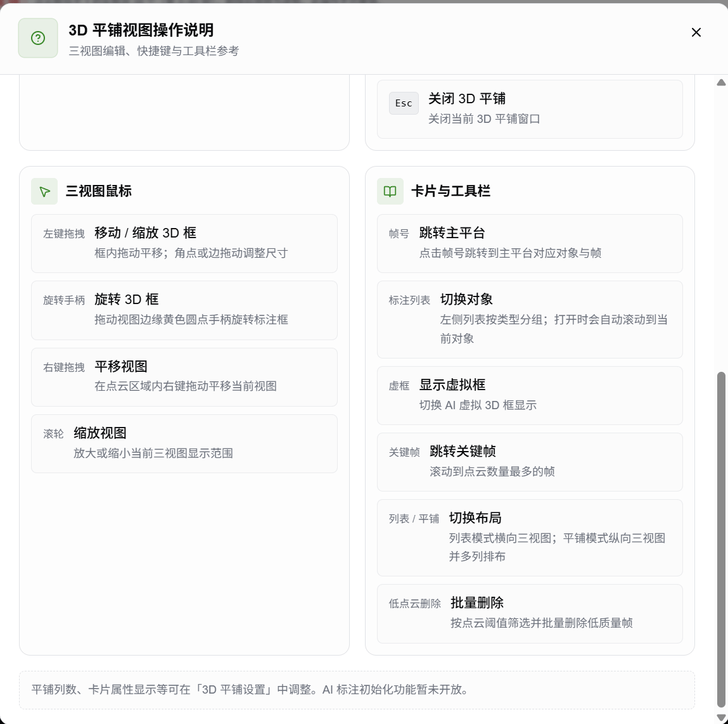This screenshot has width=728, height=724.
Task: Select the 关闭 3D 平铺 title
Action: [x=466, y=98]
